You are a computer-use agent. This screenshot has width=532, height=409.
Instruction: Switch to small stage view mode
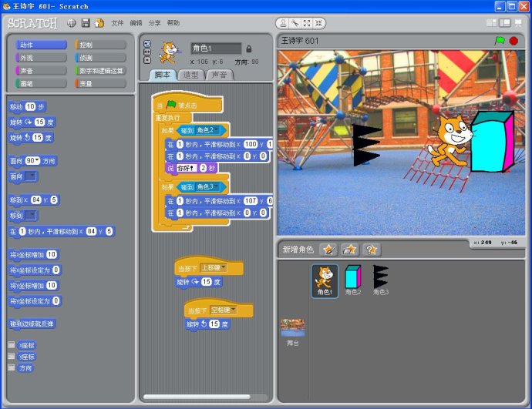click(x=491, y=22)
